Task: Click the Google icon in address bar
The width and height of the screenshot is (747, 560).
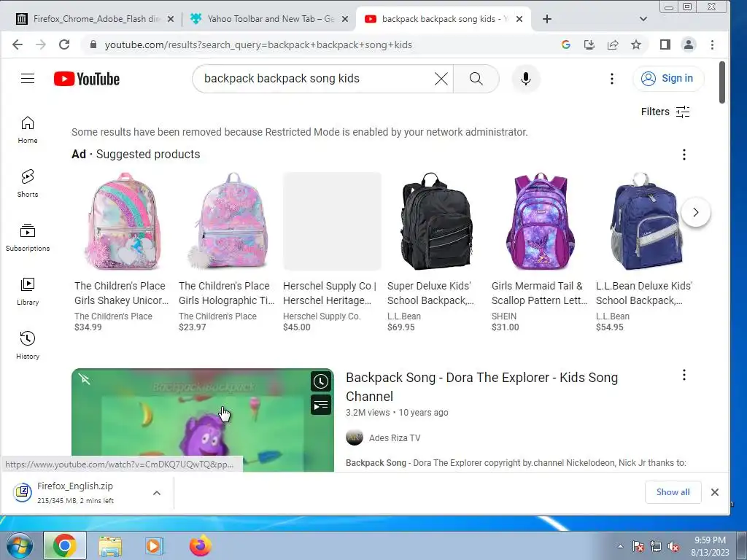Action: 566,44
